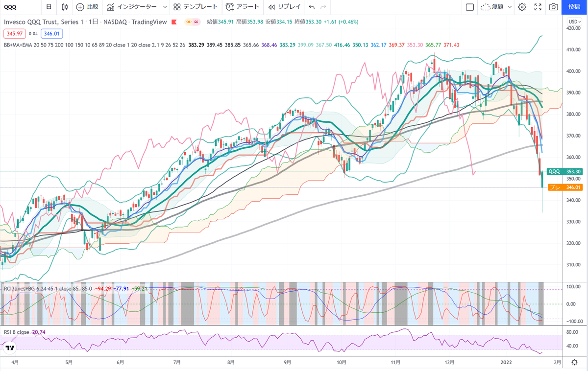The image size is (588, 371).
Task: Click the 0.04 spread value
Action: click(33, 34)
